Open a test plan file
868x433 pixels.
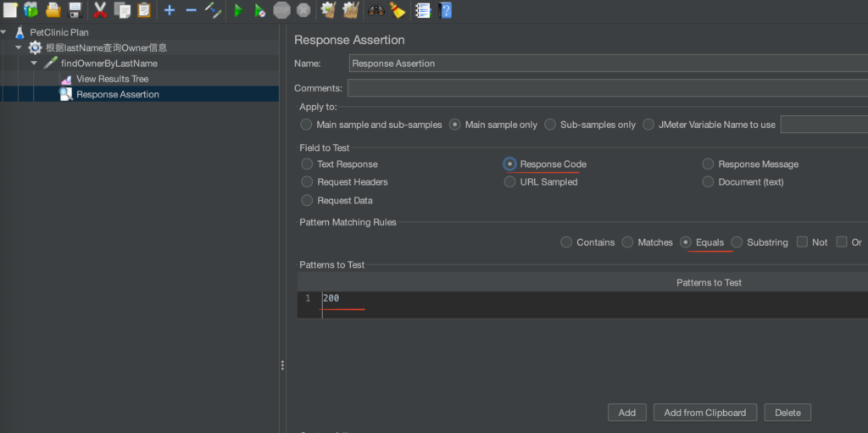pos(53,9)
